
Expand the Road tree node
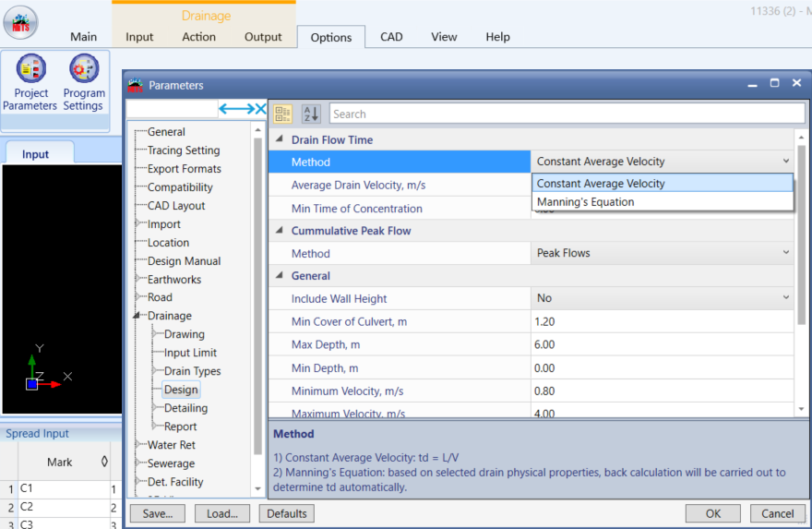click(137, 297)
